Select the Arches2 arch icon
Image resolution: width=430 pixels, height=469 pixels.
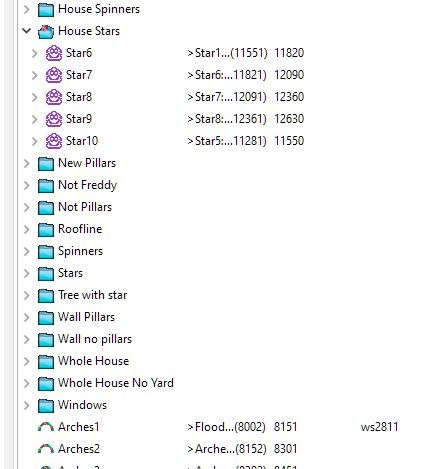(x=46, y=449)
